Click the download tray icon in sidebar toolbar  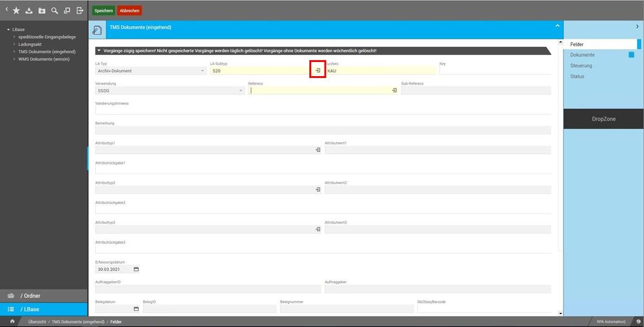(x=29, y=11)
